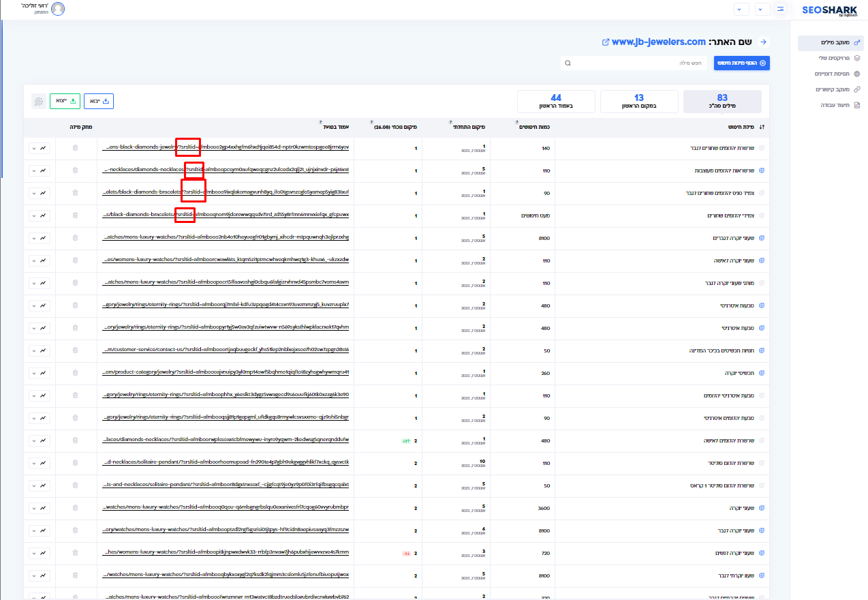Open the user profile avatar

click(58, 9)
